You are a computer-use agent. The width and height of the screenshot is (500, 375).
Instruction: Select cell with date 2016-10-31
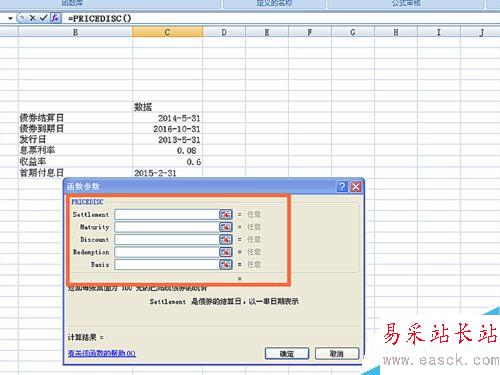[x=167, y=129]
